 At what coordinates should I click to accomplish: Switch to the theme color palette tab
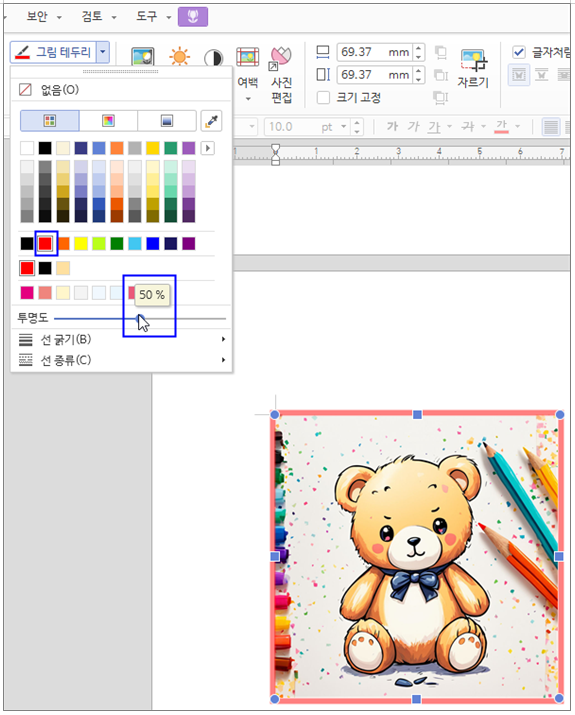[50, 121]
